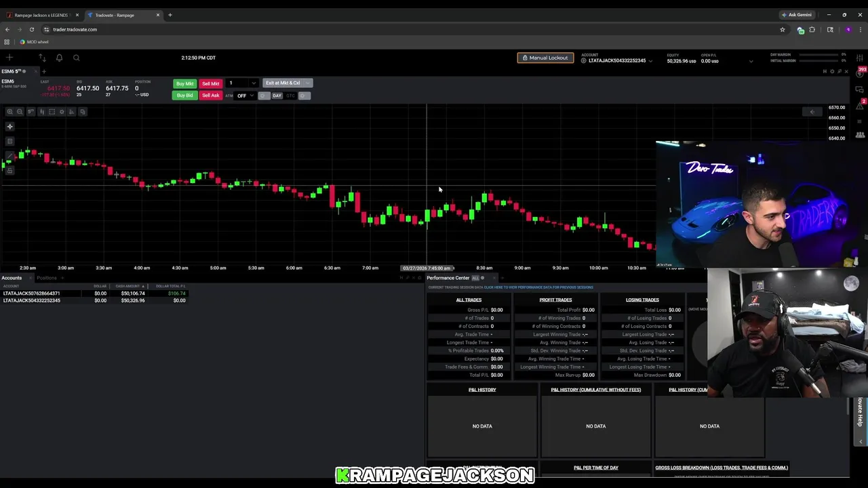Viewport: 868px width, 488px height.
Task: Switch to the Accounts tab
Action: point(12,278)
